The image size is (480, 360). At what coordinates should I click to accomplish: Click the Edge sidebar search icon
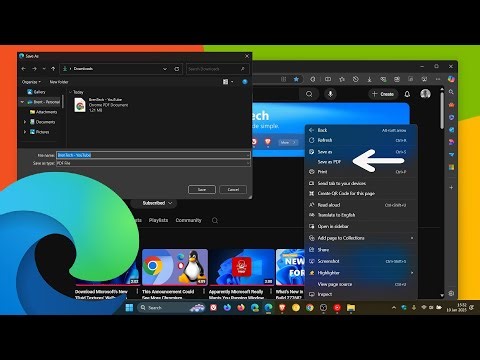pyautogui.click(x=451, y=92)
